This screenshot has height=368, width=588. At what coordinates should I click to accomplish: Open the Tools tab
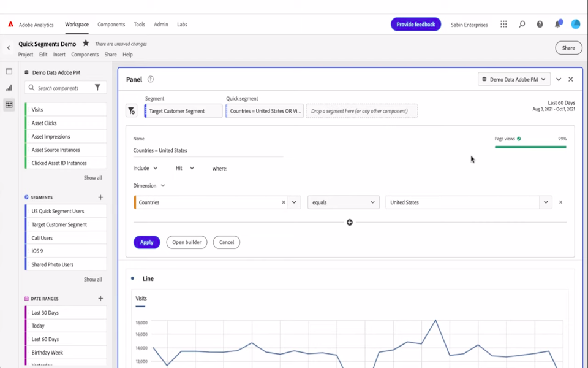(x=140, y=25)
